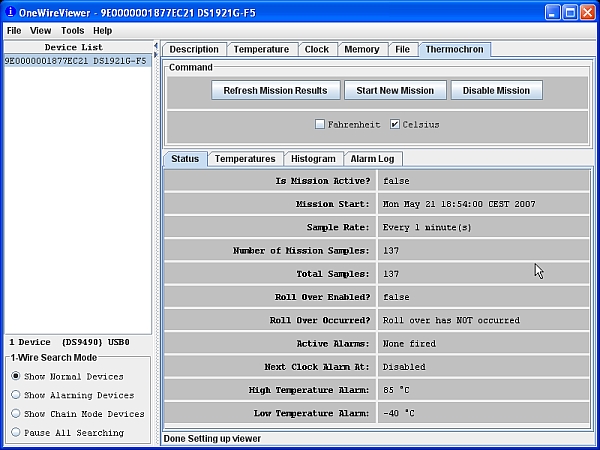Collapse device list with left splitter arrow
Screen dimensions: 600x450
(x=156, y=46)
